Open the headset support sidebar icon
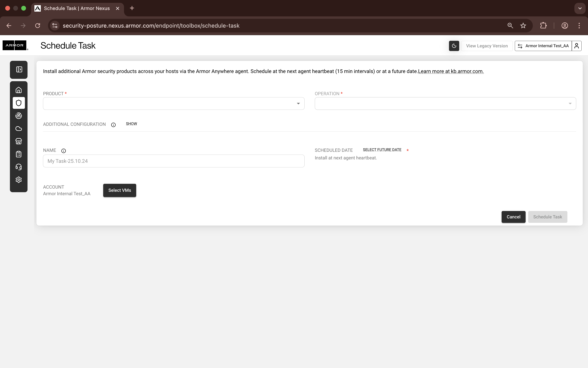 click(19, 167)
